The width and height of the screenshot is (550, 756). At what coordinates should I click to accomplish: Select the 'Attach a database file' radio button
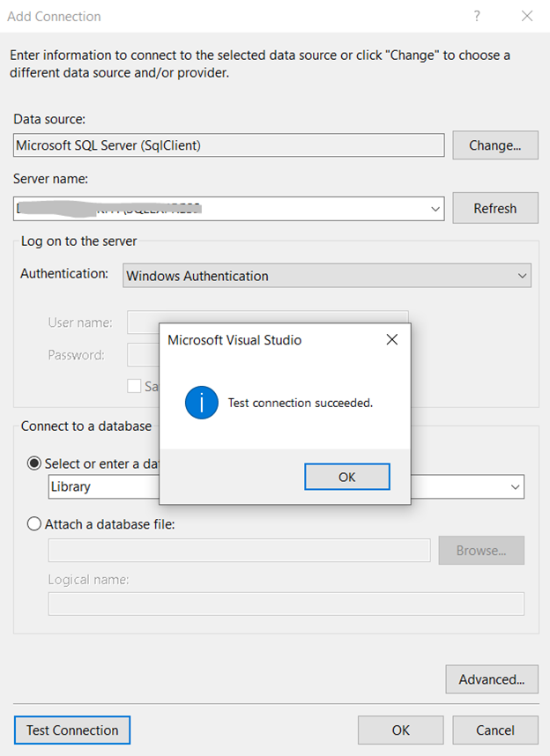point(33,524)
